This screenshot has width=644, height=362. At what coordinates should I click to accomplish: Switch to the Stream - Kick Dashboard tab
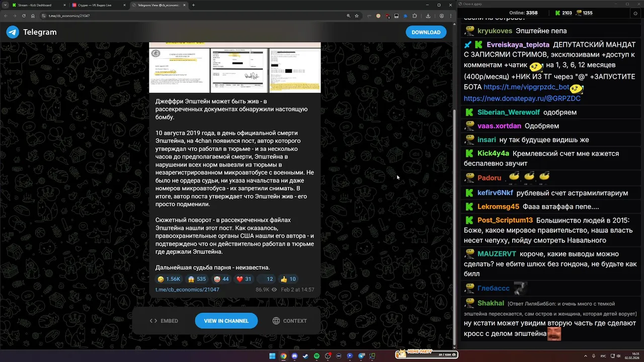coord(38,5)
